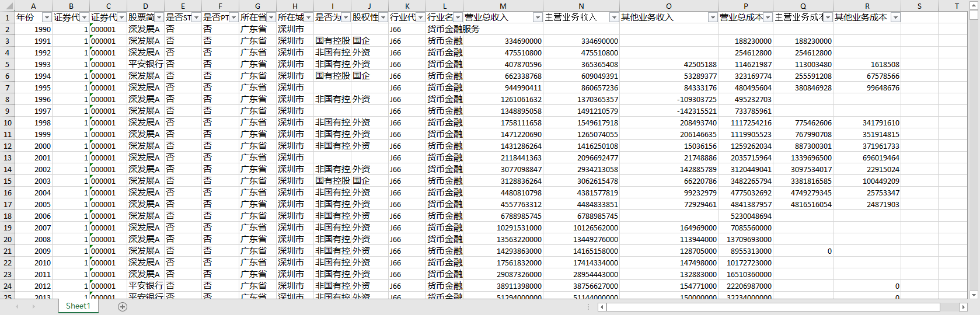980x315 pixels.
Task: Select column S header
Action: (x=919, y=6)
